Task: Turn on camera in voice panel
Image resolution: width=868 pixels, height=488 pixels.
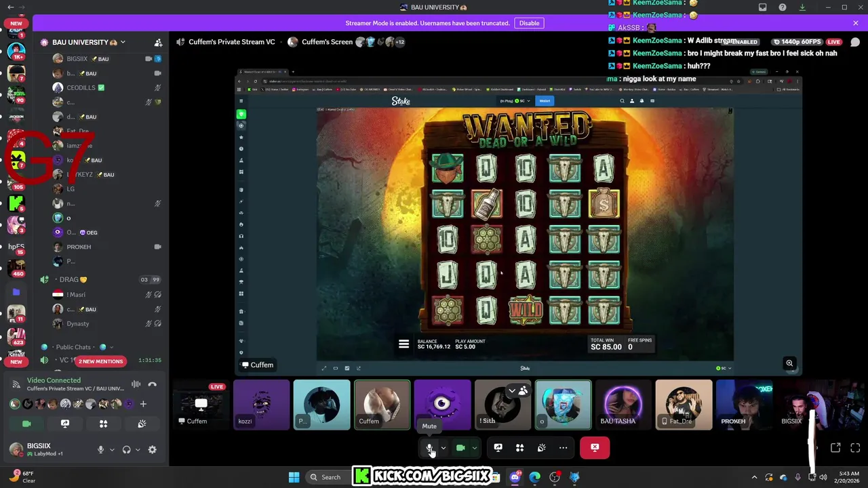Action: pyautogui.click(x=26, y=424)
